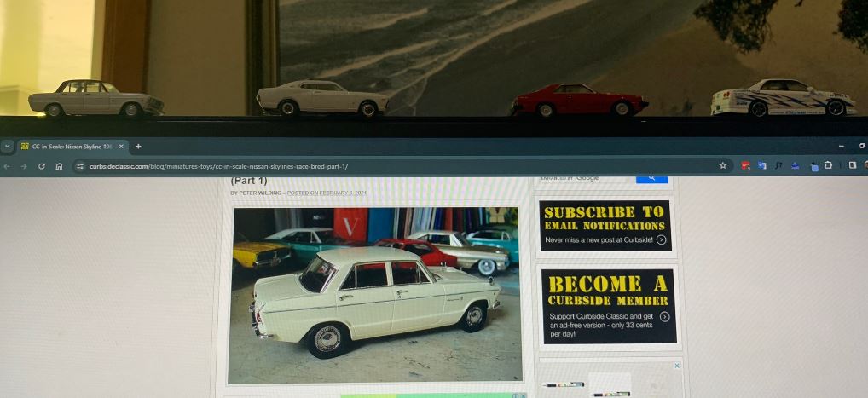Click arrow beside Support Curbside Classic text
The width and height of the screenshot is (868, 398).
(x=665, y=317)
